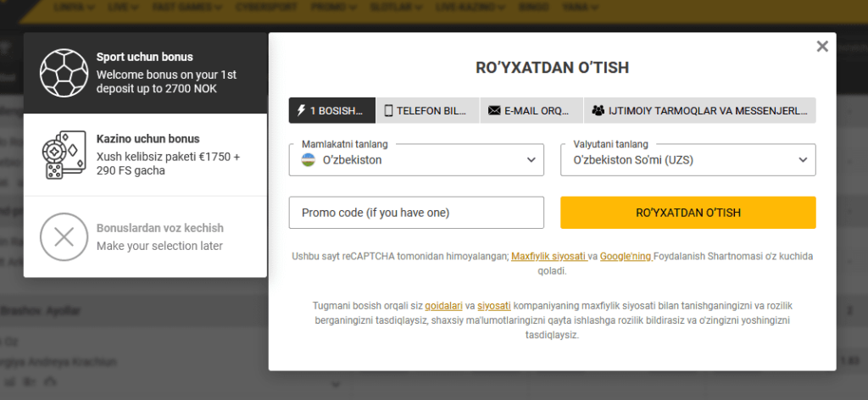Pick the Bonuslardan voz kechish crossed-circle option
This screenshot has width=868, height=400.
[x=145, y=236]
